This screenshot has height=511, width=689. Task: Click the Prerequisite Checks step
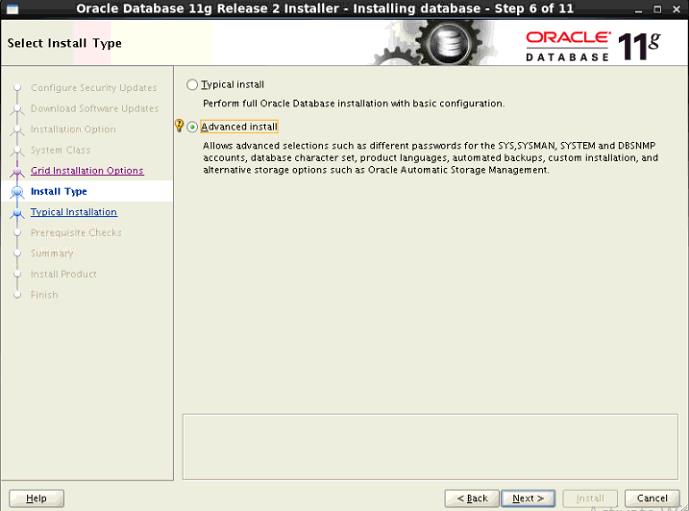(76, 232)
